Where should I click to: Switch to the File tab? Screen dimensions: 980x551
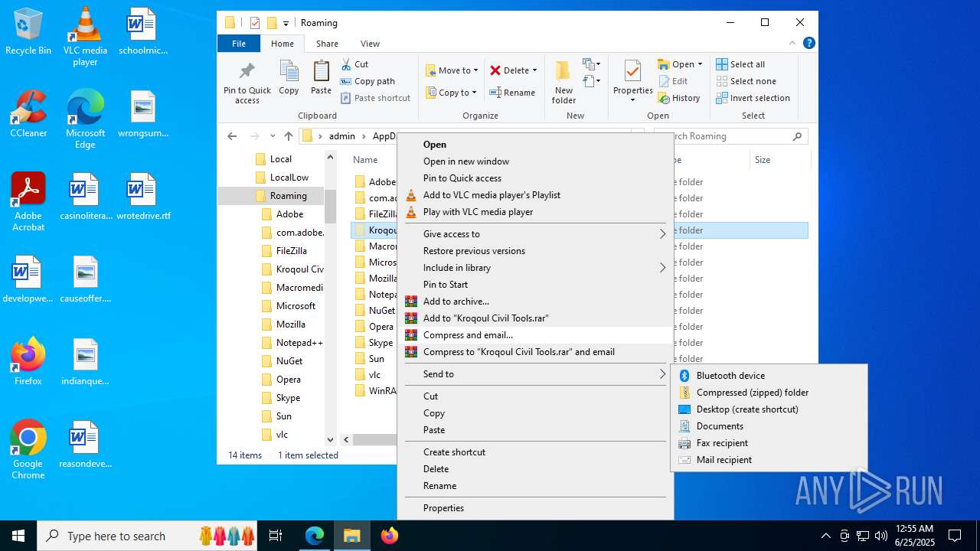(x=239, y=44)
